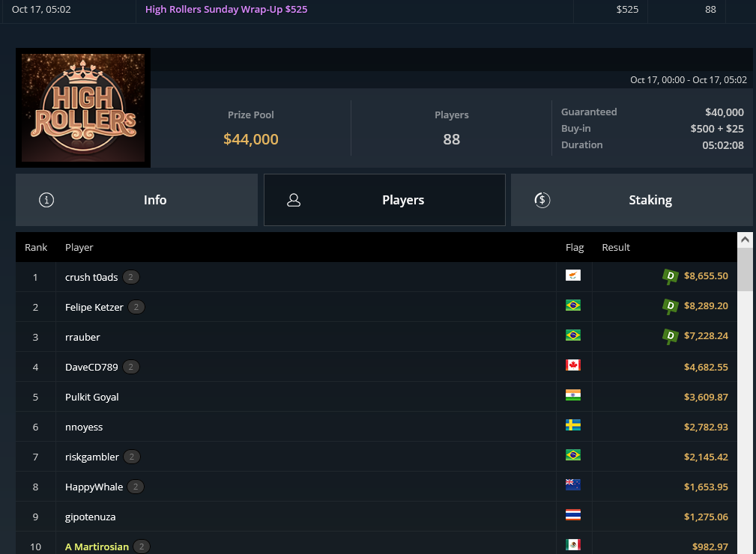Switch to the Players tab
Viewport: 756px width, 554px height.
point(384,200)
